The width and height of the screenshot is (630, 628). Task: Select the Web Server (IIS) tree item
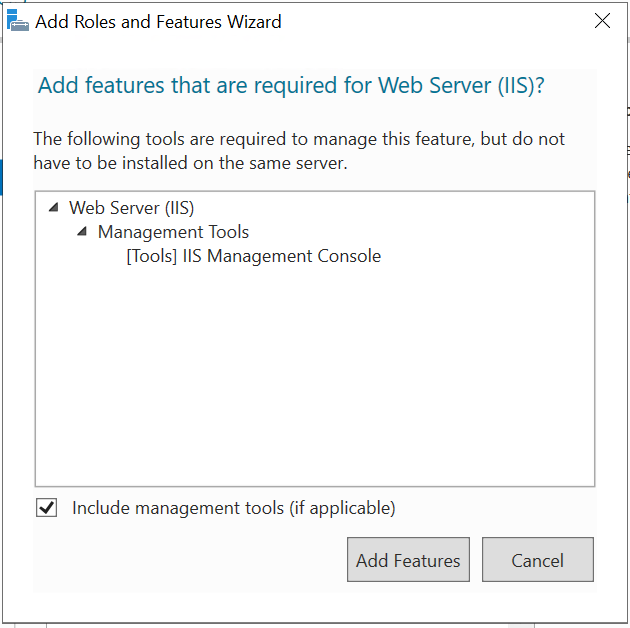click(131, 208)
